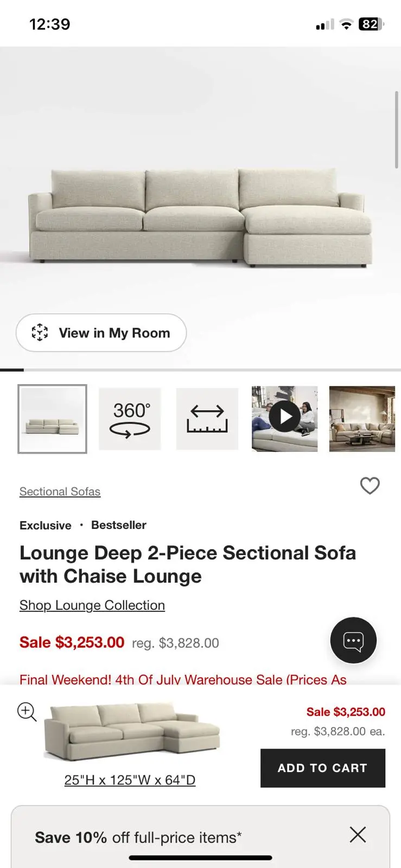Follow the Shop Lounge Collection link
The height and width of the screenshot is (868, 401).
[92, 605]
